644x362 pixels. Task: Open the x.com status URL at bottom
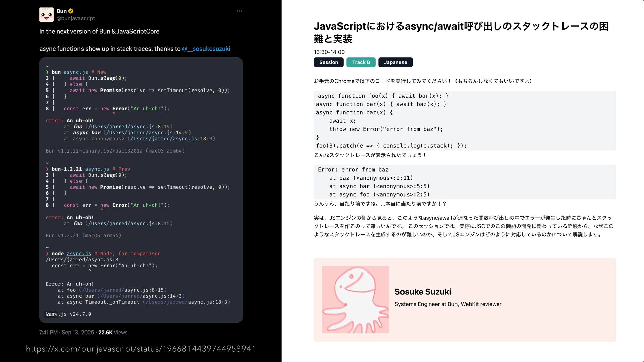(x=141, y=349)
